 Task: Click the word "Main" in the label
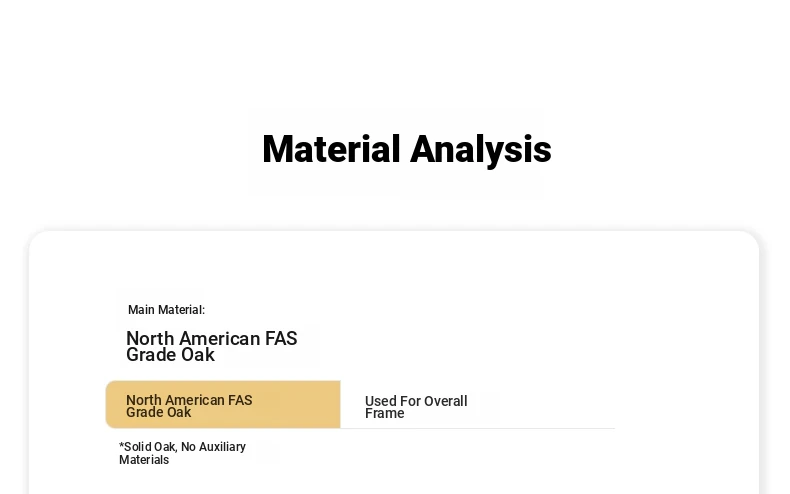140,310
